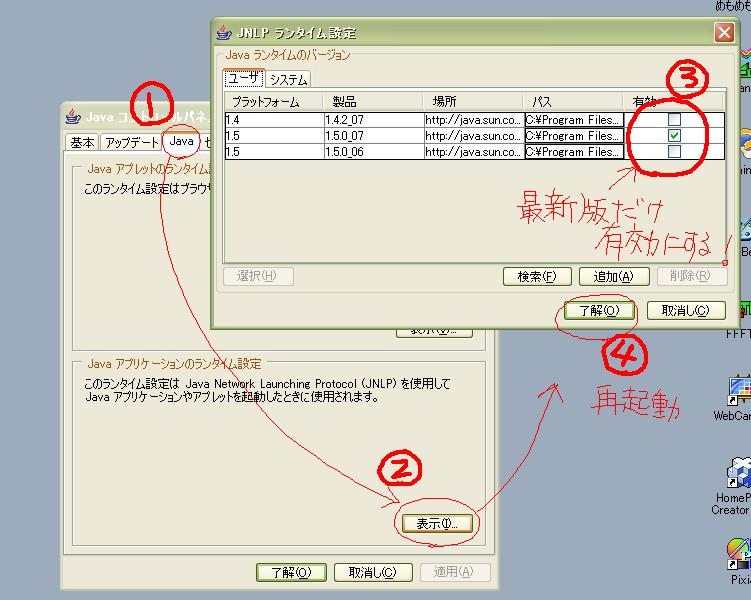Click the location URL in the 1.5.0_06 row
This screenshot has height=600, width=751.
click(474, 152)
